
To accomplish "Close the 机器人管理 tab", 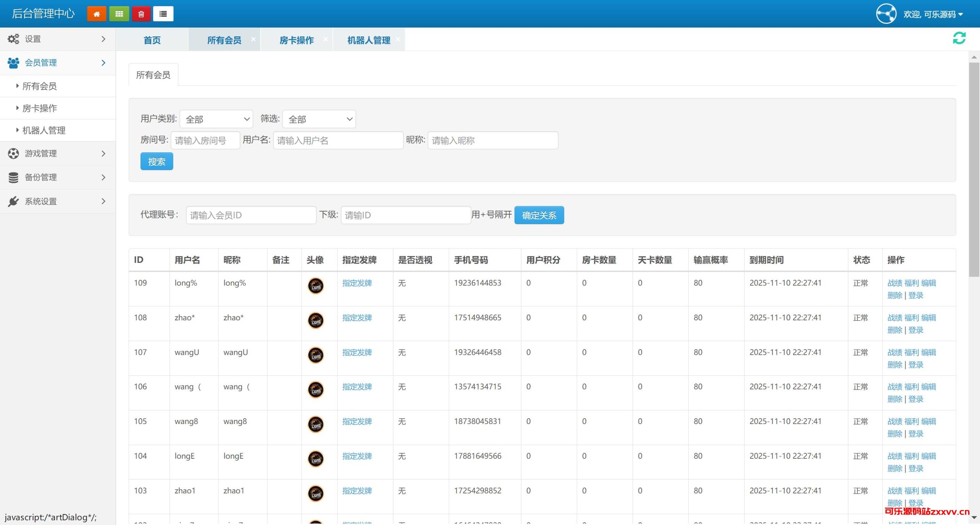I will 398,39.
